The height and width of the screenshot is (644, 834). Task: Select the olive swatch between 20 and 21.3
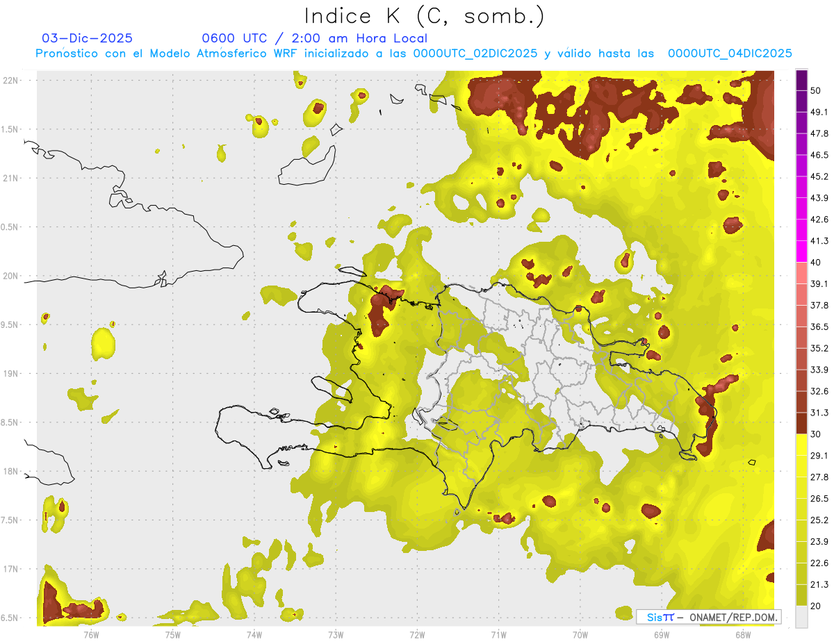(801, 595)
